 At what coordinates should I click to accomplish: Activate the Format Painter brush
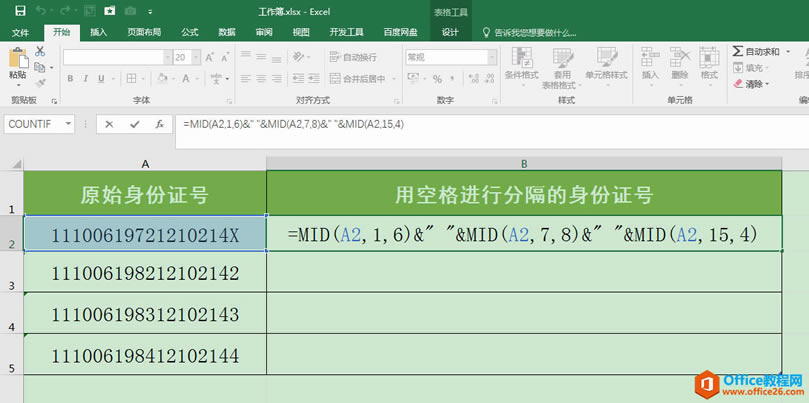(40, 83)
